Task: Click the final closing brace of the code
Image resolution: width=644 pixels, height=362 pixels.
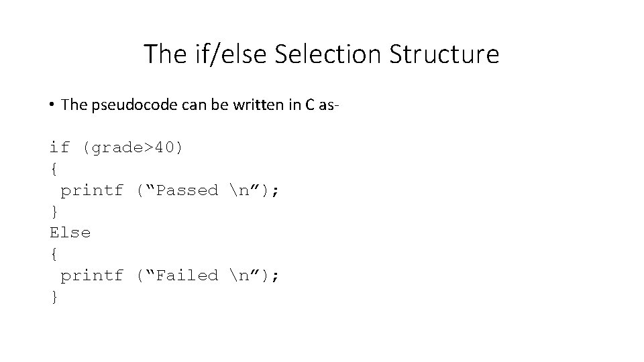Action: (x=54, y=297)
